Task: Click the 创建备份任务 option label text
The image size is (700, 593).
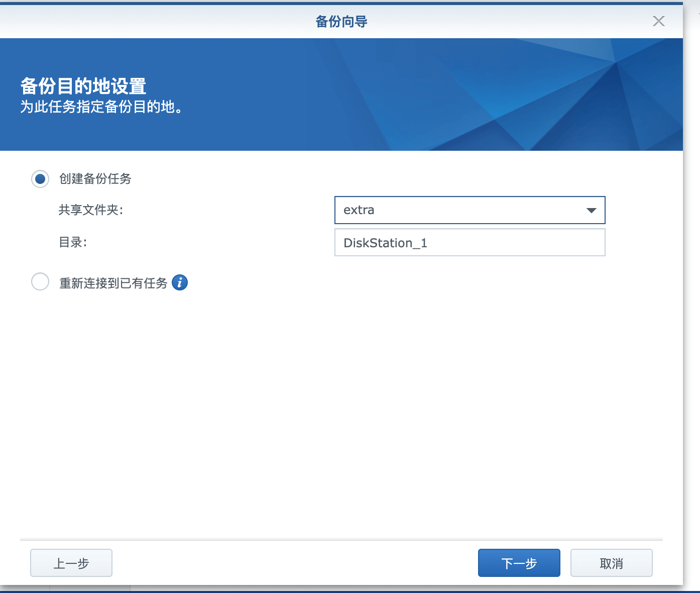Action: coord(95,179)
